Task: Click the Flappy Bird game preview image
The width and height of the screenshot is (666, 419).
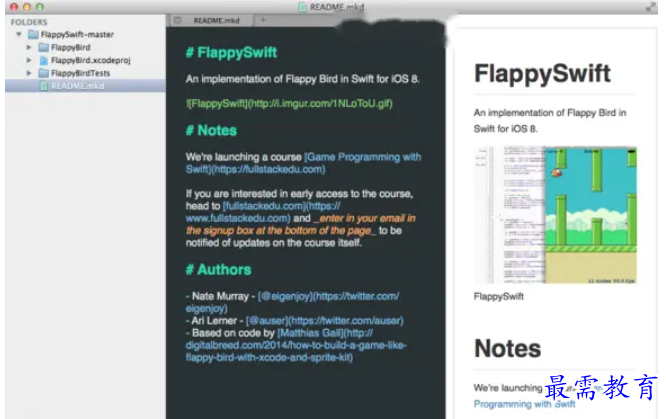Action: (x=556, y=215)
